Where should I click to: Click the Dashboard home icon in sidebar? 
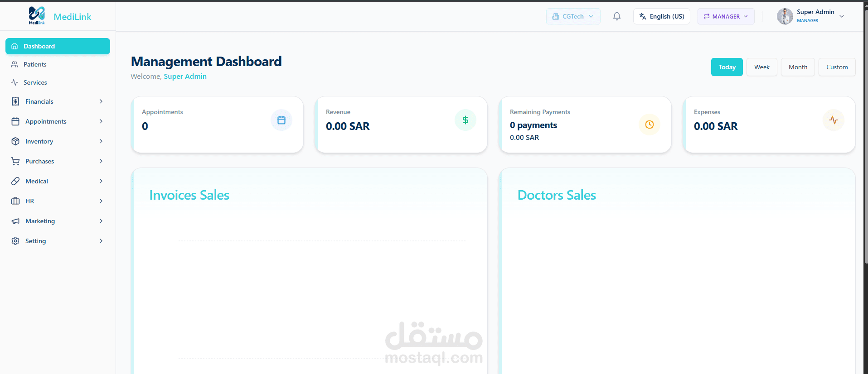[15, 46]
